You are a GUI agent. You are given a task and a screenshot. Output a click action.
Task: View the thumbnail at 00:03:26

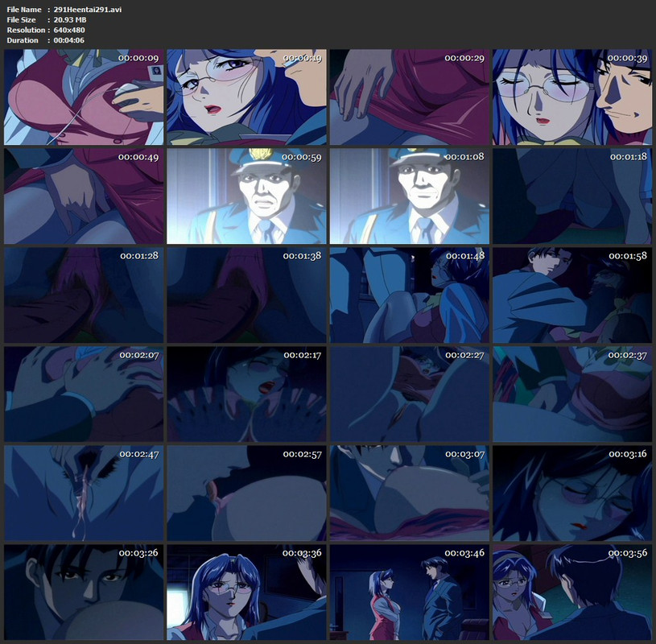[84, 592]
